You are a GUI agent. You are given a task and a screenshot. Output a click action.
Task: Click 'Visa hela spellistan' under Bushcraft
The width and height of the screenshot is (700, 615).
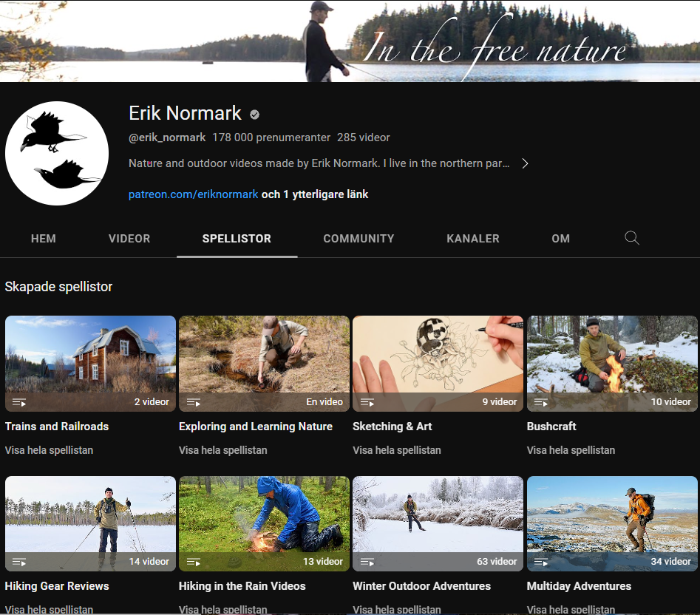pos(571,450)
